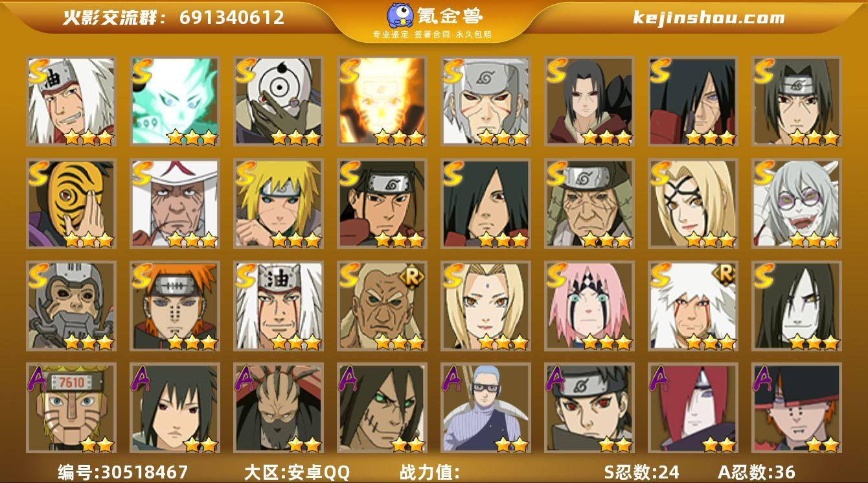Choose the pink-haired Sakura portrait
Image resolution: width=868 pixels, height=483 pixels.
click(589, 306)
